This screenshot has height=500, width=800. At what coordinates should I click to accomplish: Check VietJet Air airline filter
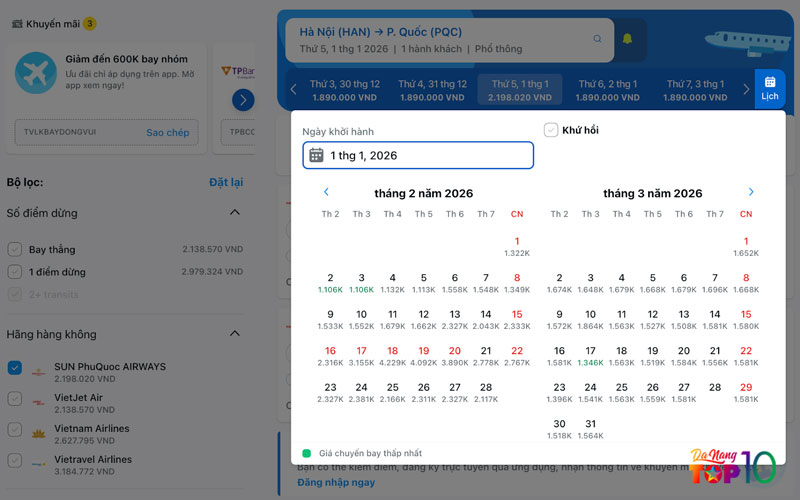click(15, 398)
